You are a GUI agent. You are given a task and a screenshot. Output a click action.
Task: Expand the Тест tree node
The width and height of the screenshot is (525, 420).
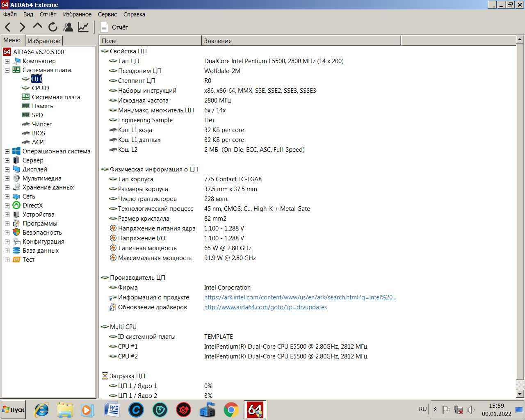[7, 260]
